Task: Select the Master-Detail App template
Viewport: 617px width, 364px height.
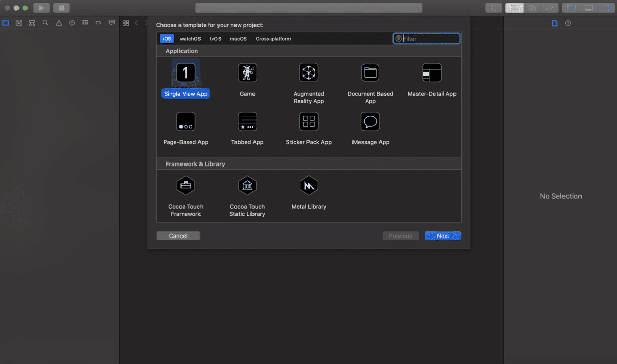Action: click(x=432, y=72)
